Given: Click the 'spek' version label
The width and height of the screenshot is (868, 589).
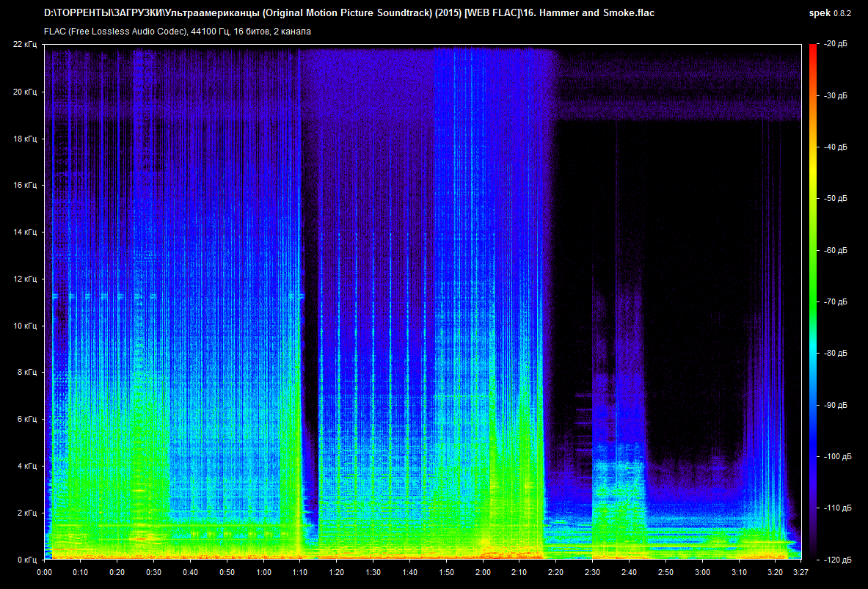Looking at the screenshot, I should [x=830, y=12].
